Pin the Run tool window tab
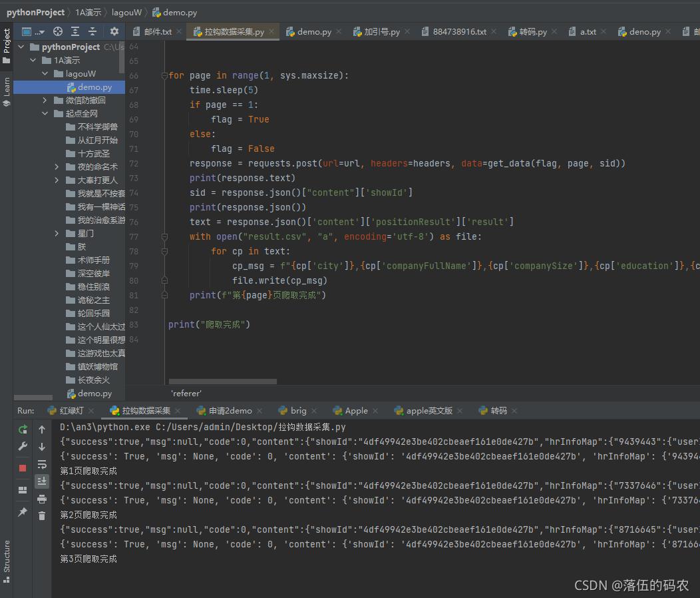The width and height of the screenshot is (700, 598). point(23,513)
